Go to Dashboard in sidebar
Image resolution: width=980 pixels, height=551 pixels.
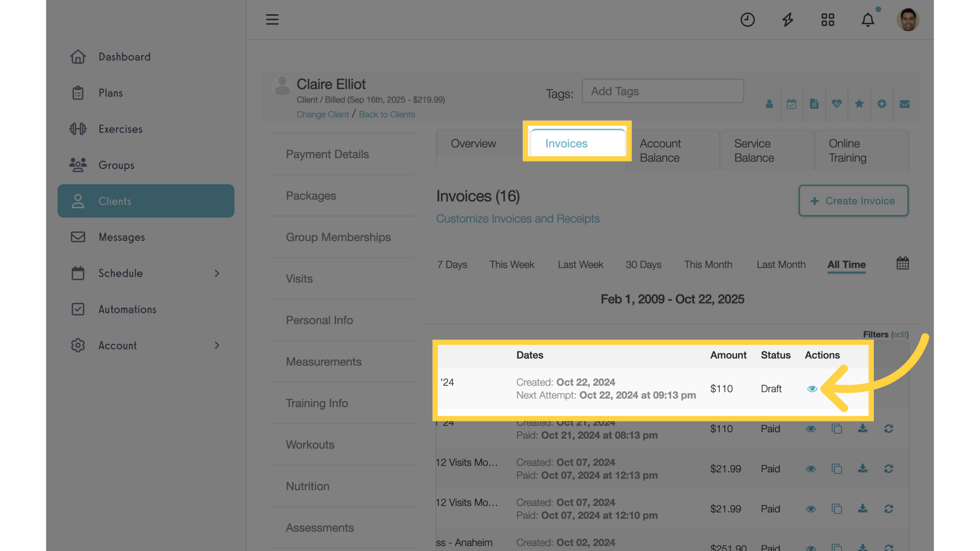(x=146, y=57)
